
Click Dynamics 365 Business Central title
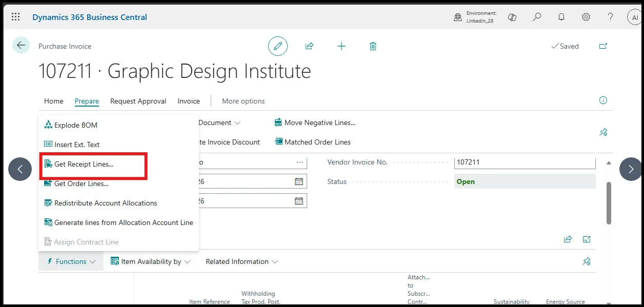click(x=90, y=17)
